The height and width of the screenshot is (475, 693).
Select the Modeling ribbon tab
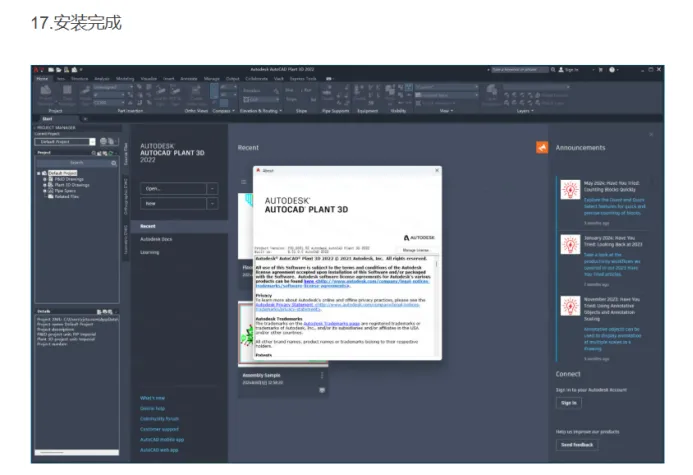[x=125, y=79]
